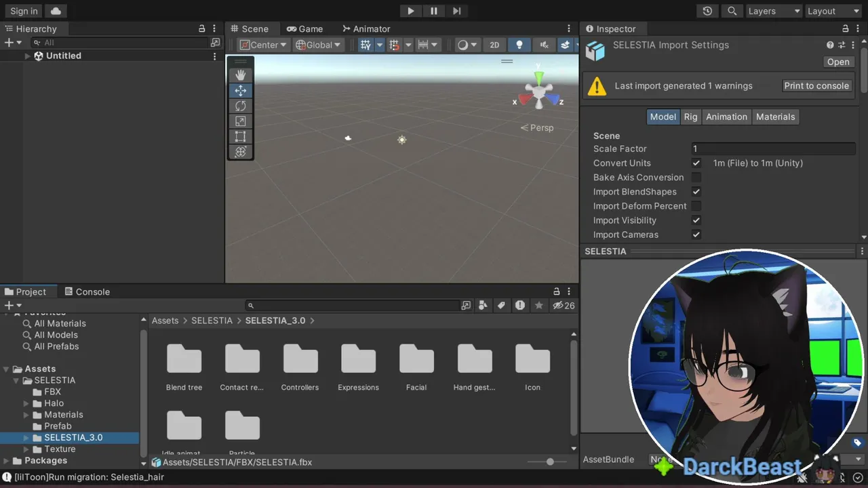868x488 pixels.
Task: Open the Animation import tab
Action: [726, 117]
